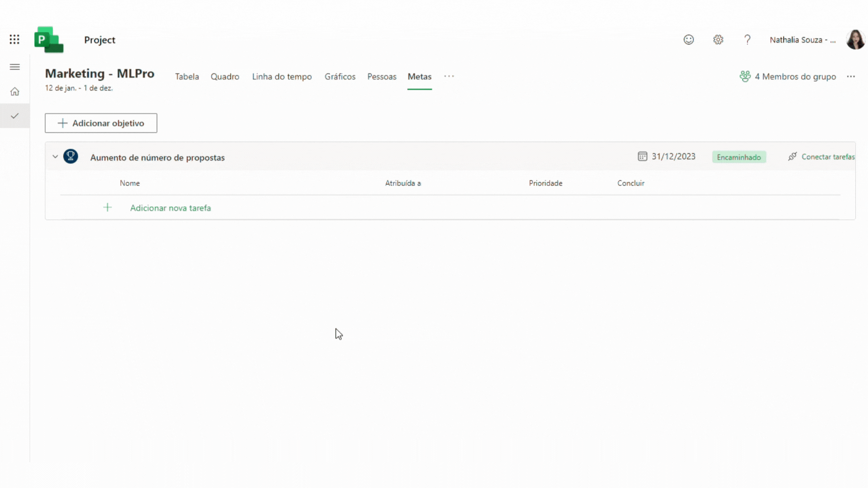
Task: Click the Marketing - MLPro project title
Action: 99,73
